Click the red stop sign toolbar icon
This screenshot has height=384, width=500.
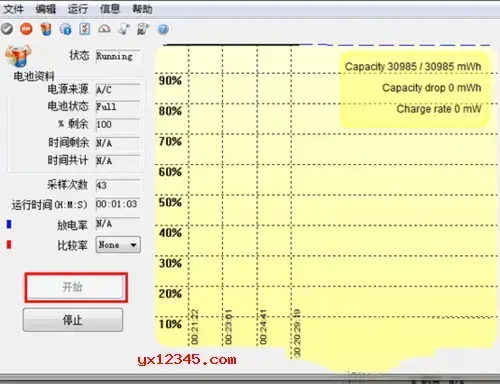pyautogui.click(x=26, y=29)
